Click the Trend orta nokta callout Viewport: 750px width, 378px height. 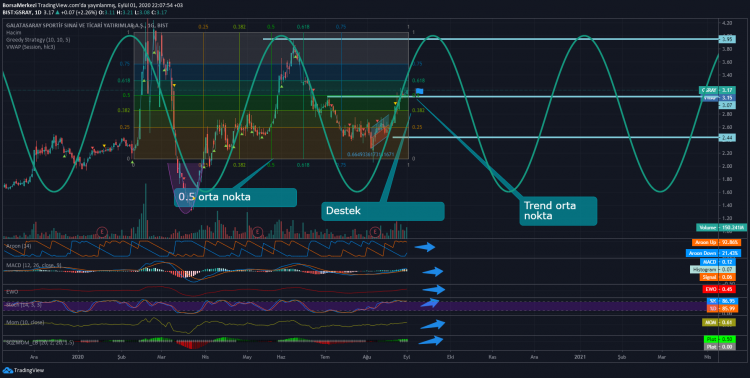558,211
